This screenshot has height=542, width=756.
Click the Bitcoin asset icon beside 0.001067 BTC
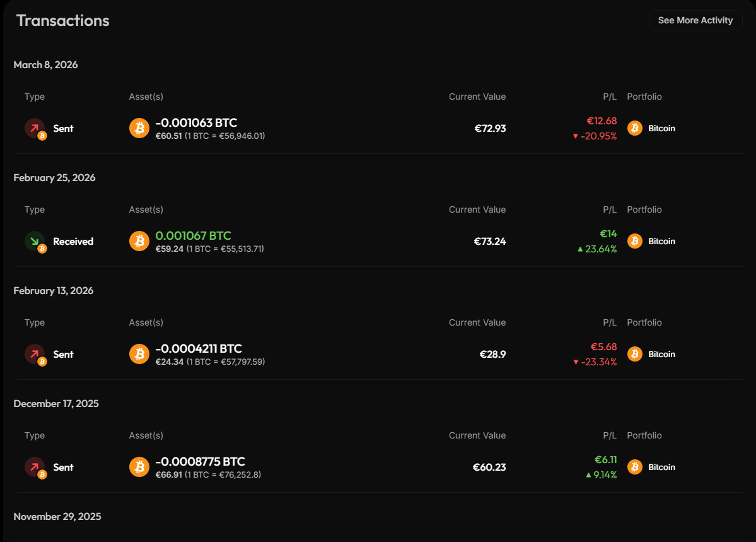click(139, 241)
